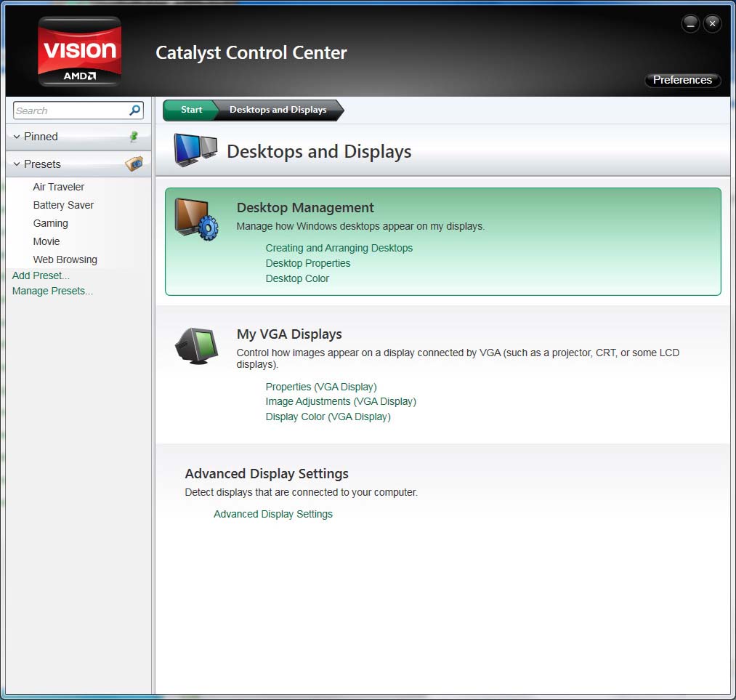Screen dimensions: 736x700
Task: Open Display Color (VGA Display)
Action: click(x=328, y=417)
